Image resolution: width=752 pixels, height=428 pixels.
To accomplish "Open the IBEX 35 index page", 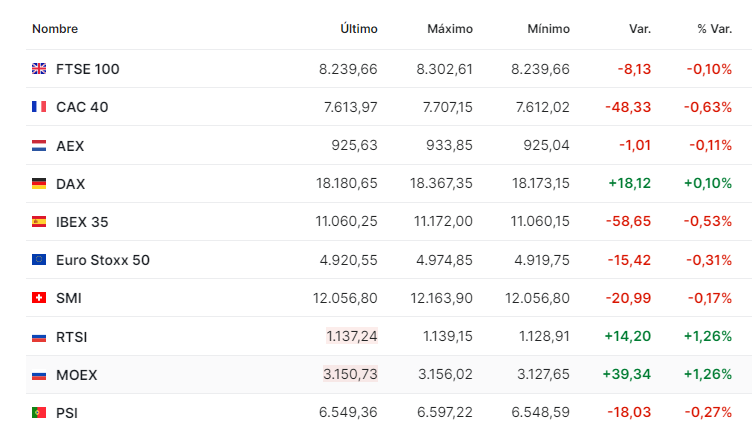I will click(84, 222).
